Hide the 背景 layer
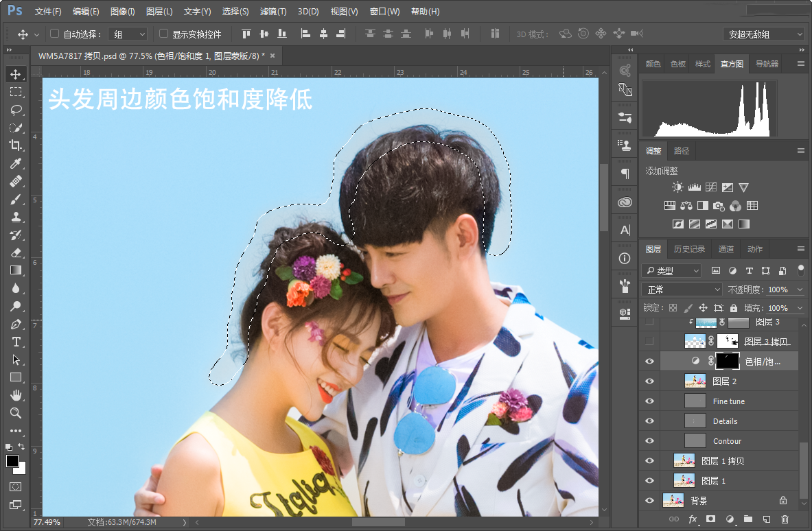Image resolution: width=812 pixels, height=531 pixels. [x=649, y=500]
